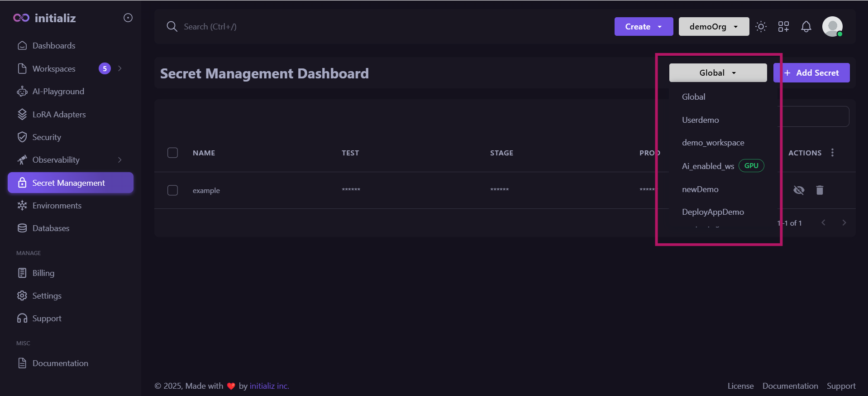The image size is (868, 396).
Task: Open the Create dropdown button
Action: 644,27
